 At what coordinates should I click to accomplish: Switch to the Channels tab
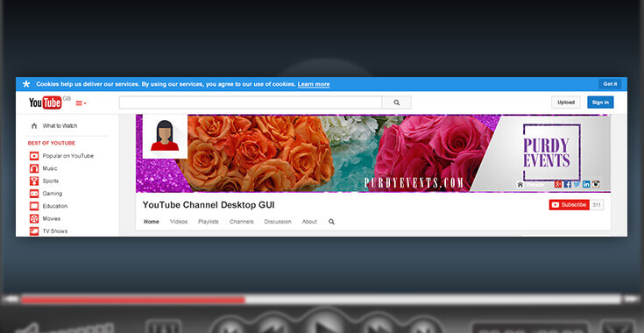(242, 222)
